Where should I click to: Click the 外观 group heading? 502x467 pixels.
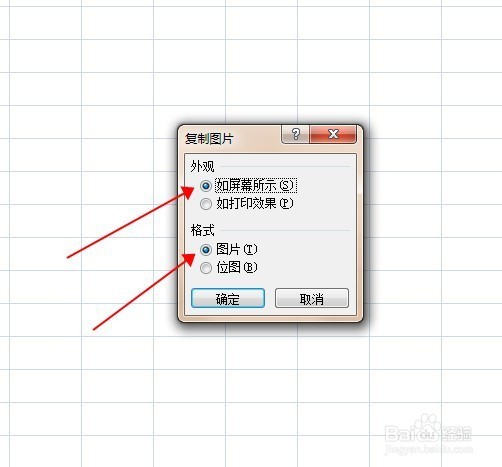click(x=202, y=166)
